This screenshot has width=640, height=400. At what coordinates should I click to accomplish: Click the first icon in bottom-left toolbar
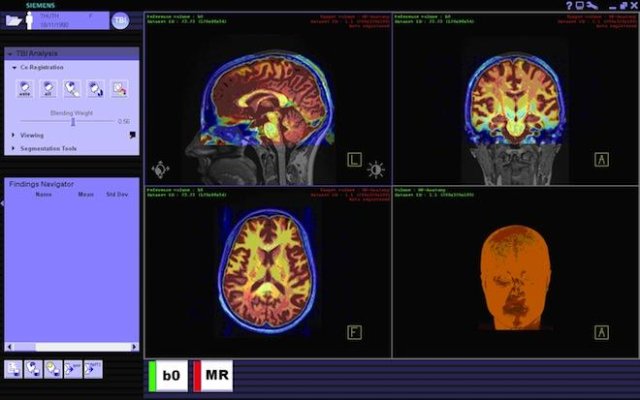point(13,369)
